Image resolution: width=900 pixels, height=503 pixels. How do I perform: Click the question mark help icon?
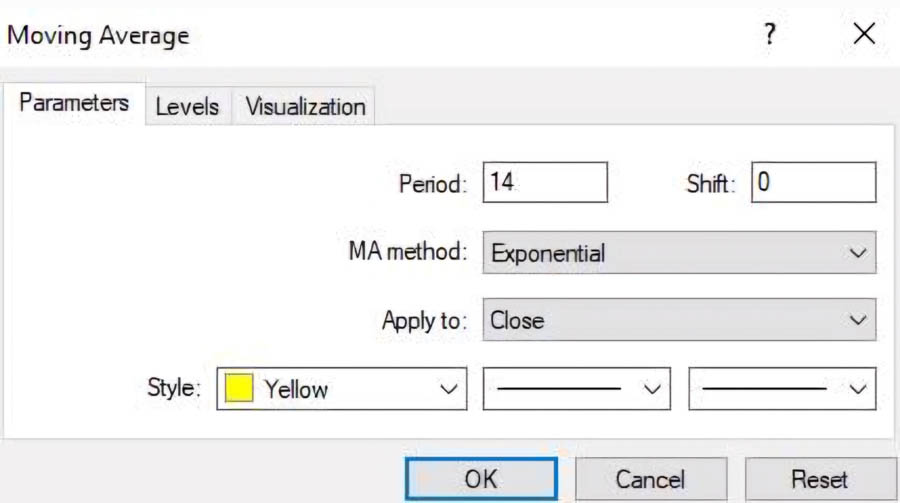point(770,34)
